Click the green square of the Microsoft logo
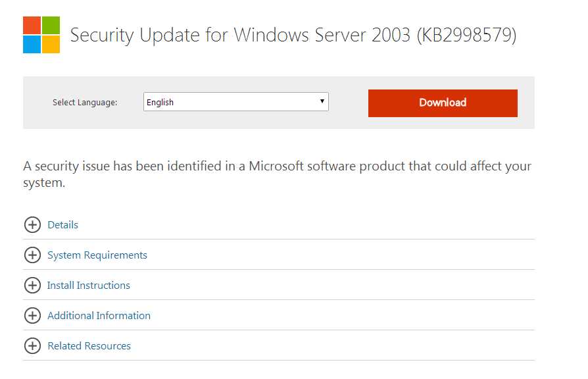The width and height of the screenshot is (588, 379). pyautogui.click(x=51, y=25)
